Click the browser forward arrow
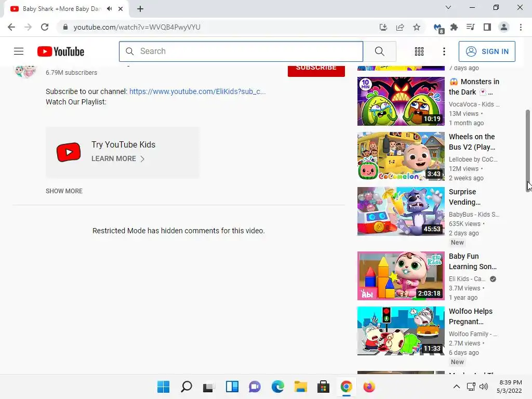 pyautogui.click(x=28, y=27)
